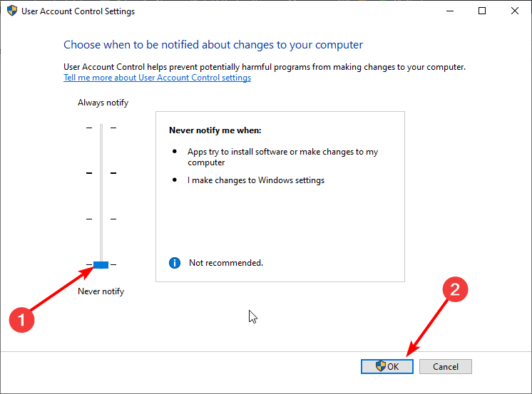This screenshot has width=532, height=394.
Task: Close the User Account Control Settings window
Action: [515, 11]
